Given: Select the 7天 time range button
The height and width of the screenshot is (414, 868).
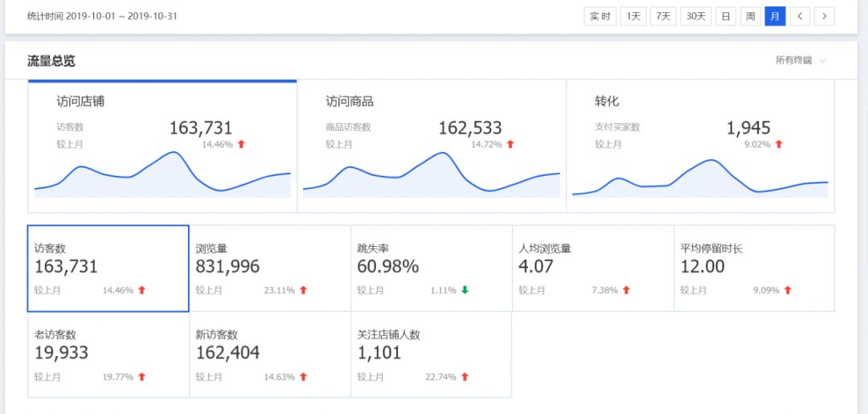Looking at the screenshot, I should point(663,16).
